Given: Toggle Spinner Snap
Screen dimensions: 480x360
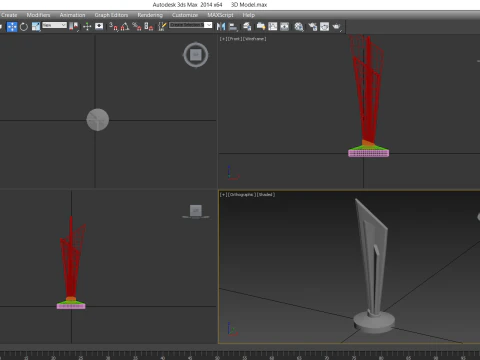Looking at the screenshot, I should coord(149,27).
